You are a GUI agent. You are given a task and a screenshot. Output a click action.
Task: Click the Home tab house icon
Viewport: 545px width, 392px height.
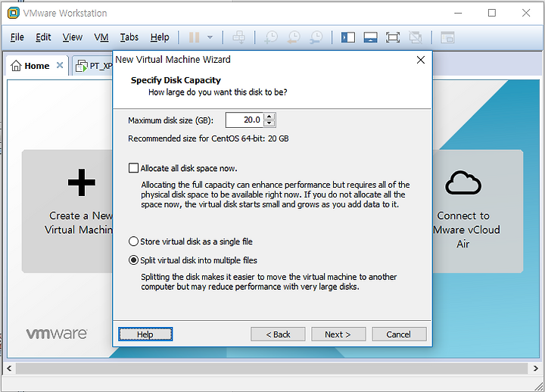point(16,65)
